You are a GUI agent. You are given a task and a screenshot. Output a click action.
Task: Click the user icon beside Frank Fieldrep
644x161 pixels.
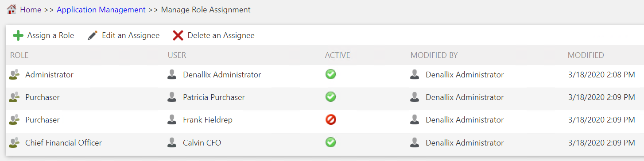[172, 119]
